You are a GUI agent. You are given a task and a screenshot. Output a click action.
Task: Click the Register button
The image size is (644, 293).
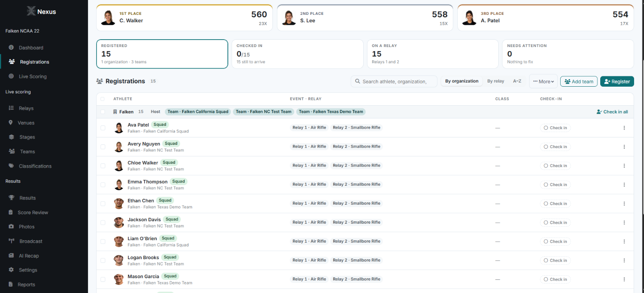[x=617, y=82]
